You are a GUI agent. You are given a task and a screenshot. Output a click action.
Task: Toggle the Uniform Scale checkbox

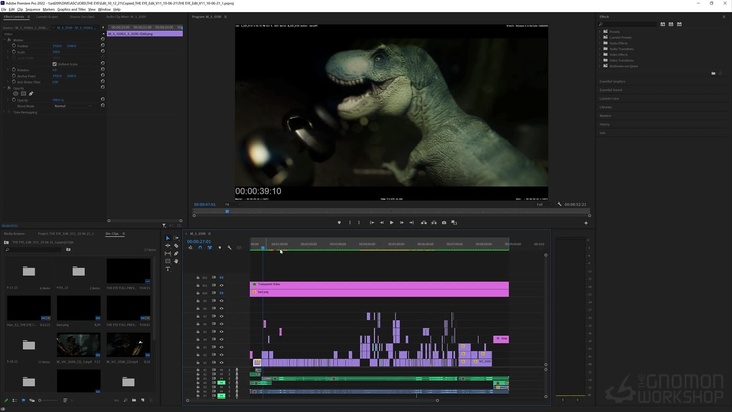(55, 64)
